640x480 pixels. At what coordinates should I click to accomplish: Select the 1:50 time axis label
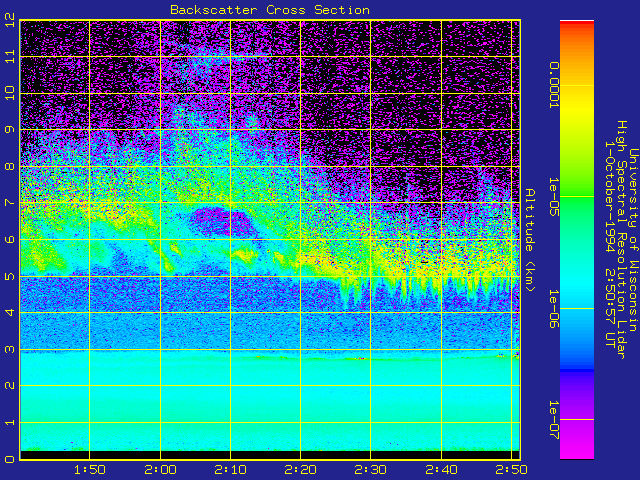90,470
